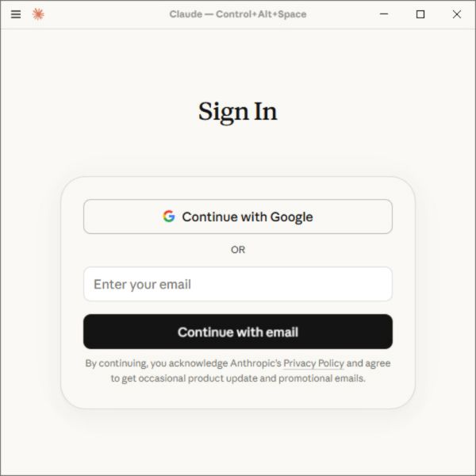Click the 'By continuing, you acknowledge' text
476x476 pixels.
(x=156, y=363)
